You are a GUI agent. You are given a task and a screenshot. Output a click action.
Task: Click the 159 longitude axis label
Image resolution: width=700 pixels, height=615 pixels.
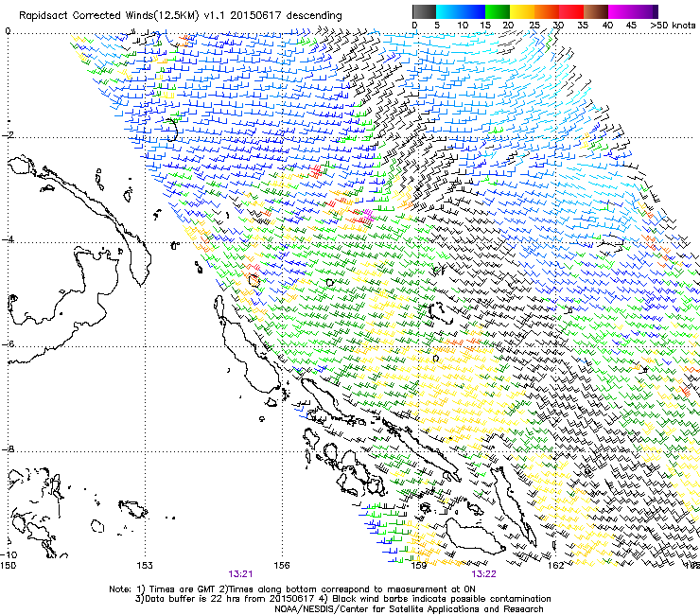(x=419, y=566)
